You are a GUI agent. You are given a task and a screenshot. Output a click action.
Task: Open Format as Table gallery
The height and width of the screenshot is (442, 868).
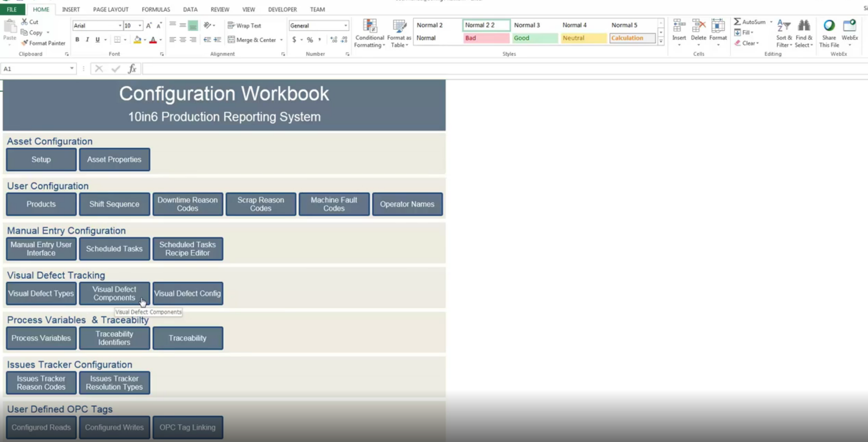(399, 27)
